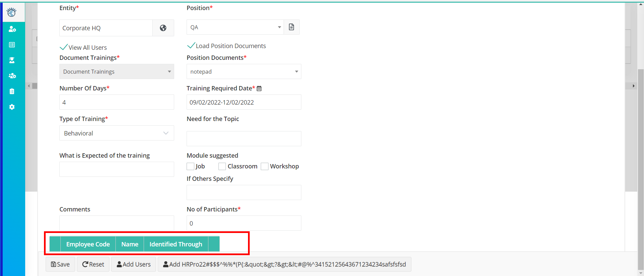Click the document icon next to Position
The width and height of the screenshot is (644, 276).
tap(292, 27)
